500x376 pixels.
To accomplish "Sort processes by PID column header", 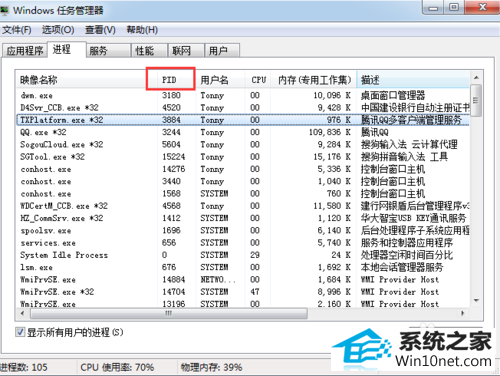I will [176, 80].
